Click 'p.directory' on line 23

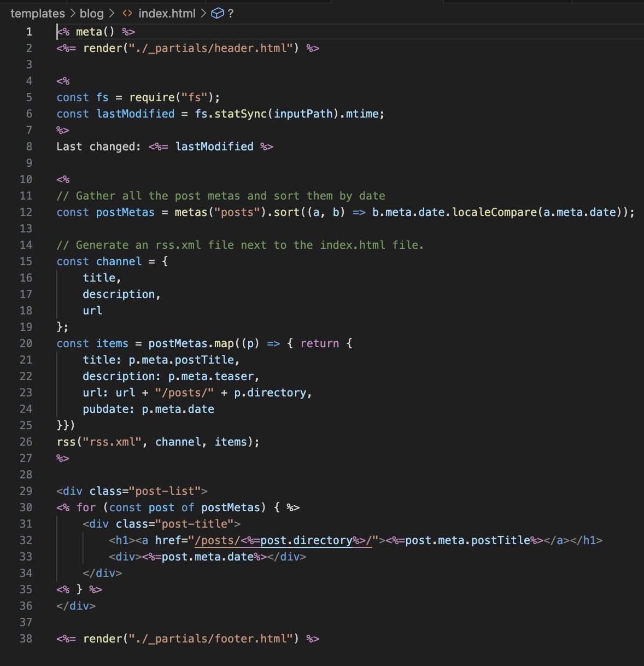(270, 393)
